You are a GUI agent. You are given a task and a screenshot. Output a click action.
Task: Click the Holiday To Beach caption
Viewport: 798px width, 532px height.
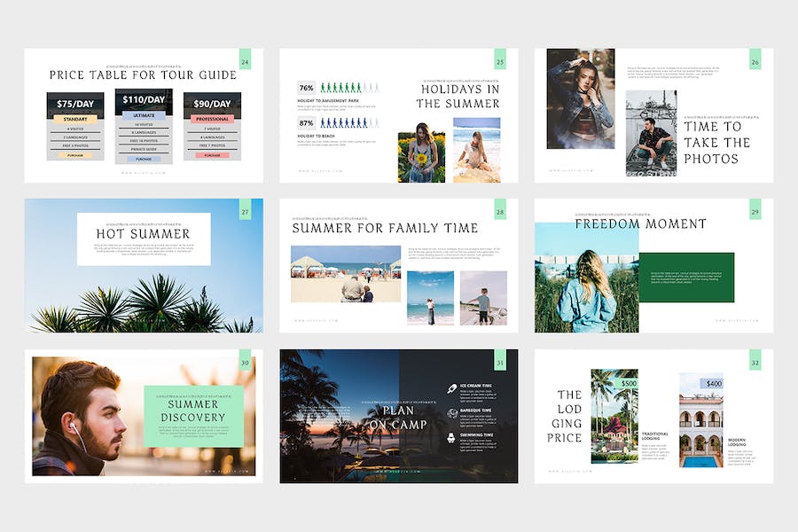315,136
